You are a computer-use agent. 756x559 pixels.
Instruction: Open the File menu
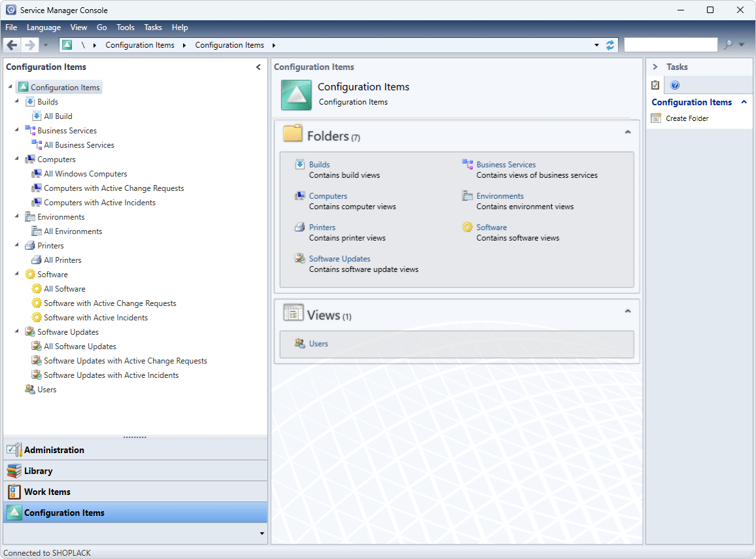click(11, 27)
